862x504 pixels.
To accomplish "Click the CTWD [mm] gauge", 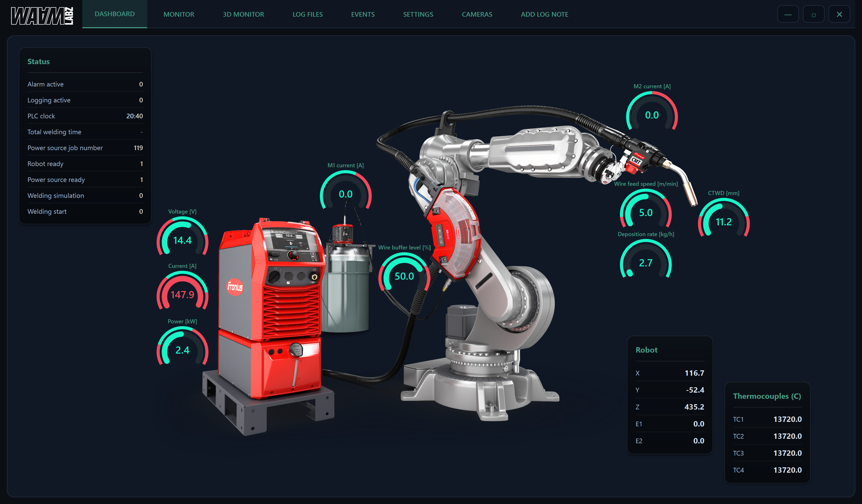I will tap(724, 218).
